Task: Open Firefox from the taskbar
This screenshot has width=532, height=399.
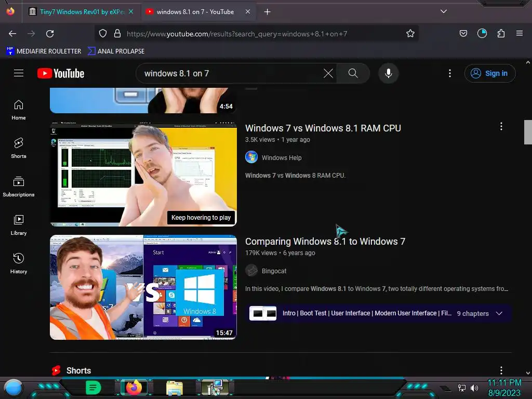Action: click(134, 388)
